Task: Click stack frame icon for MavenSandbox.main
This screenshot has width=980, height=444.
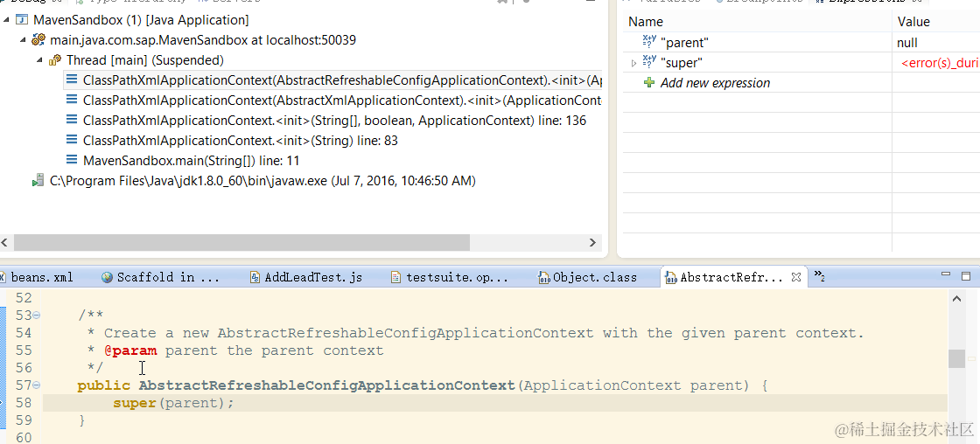Action: coord(72,160)
